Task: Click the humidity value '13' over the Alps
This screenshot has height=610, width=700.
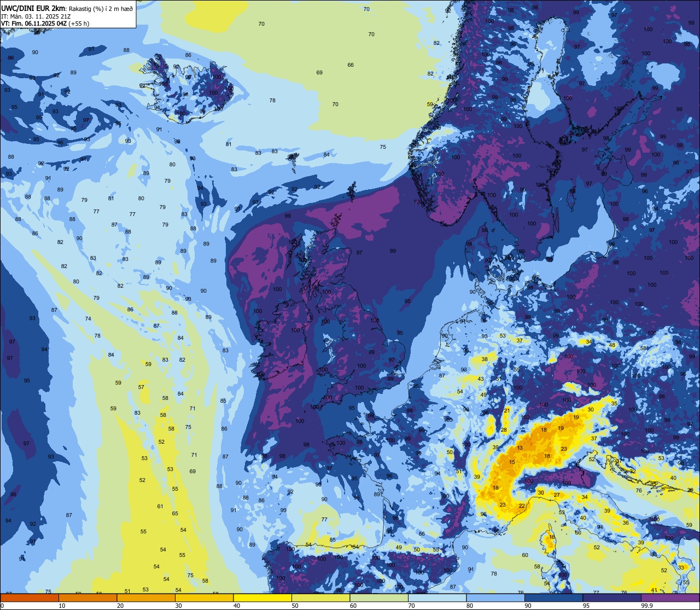Action: tap(520, 448)
